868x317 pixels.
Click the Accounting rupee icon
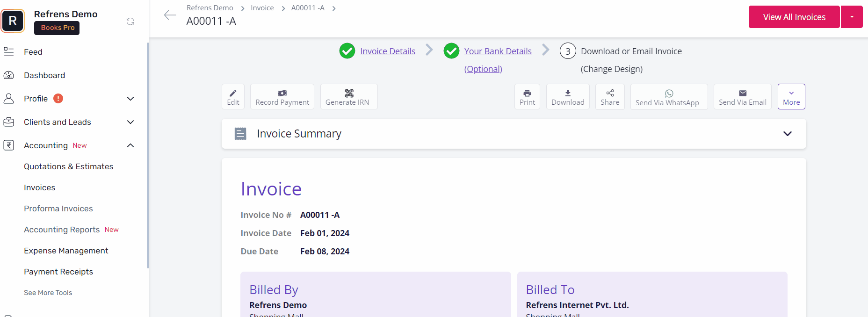pos(9,145)
